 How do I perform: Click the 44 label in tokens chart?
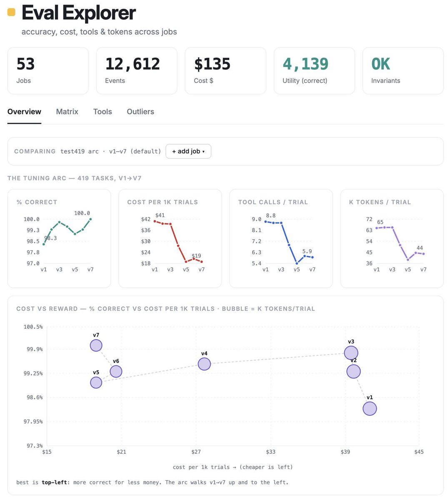pyautogui.click(x=420, y=248)
